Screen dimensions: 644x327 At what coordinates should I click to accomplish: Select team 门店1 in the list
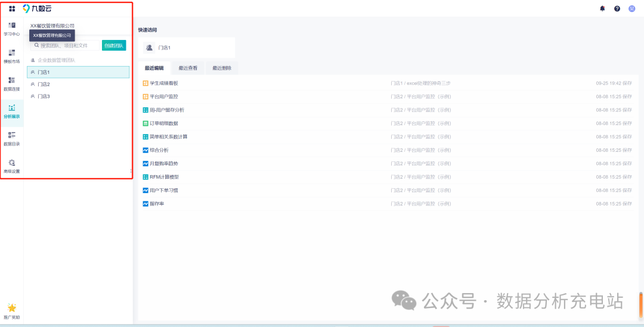tap(78, 72)
